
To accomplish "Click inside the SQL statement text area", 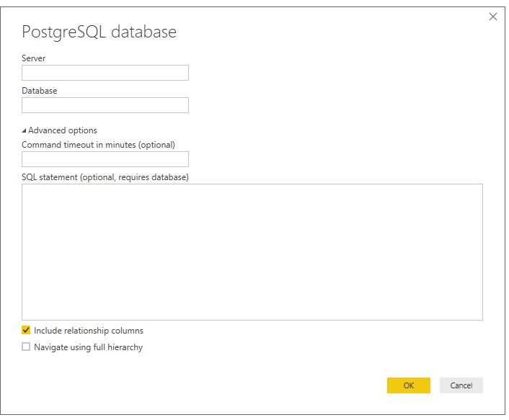I will (252, 252).
